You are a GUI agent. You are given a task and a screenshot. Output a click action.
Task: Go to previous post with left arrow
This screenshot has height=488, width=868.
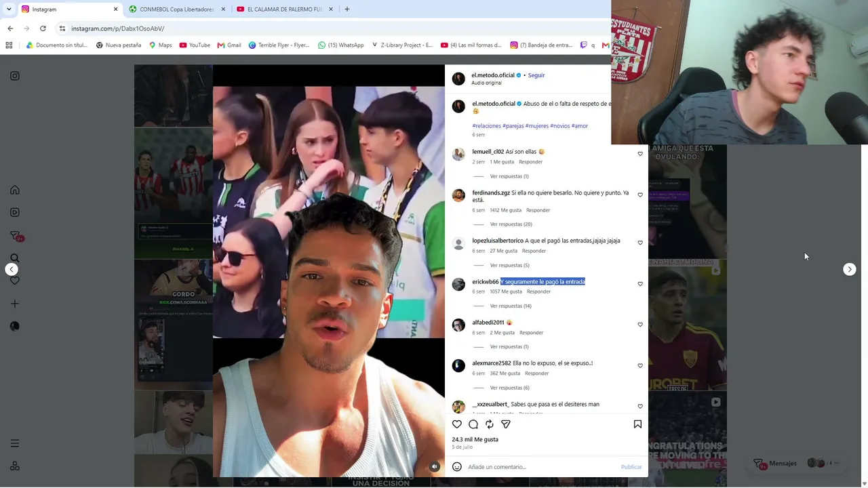[12, 270]
